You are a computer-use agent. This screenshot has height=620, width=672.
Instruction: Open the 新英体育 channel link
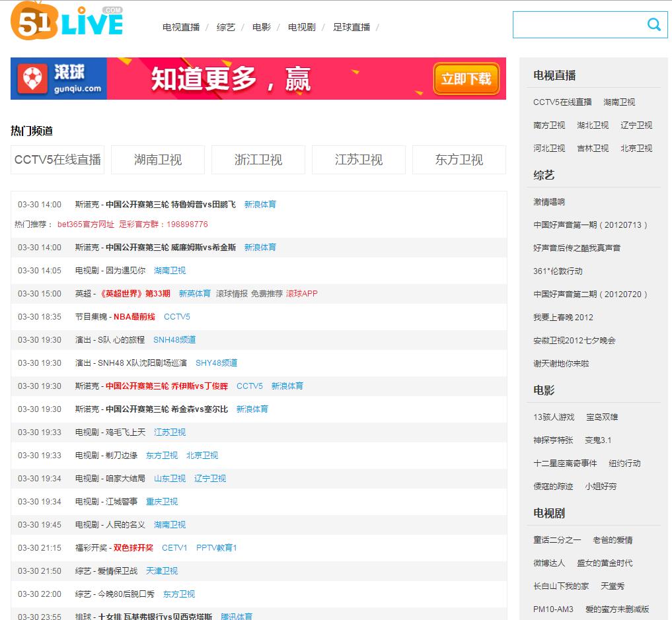pos(194,294)
